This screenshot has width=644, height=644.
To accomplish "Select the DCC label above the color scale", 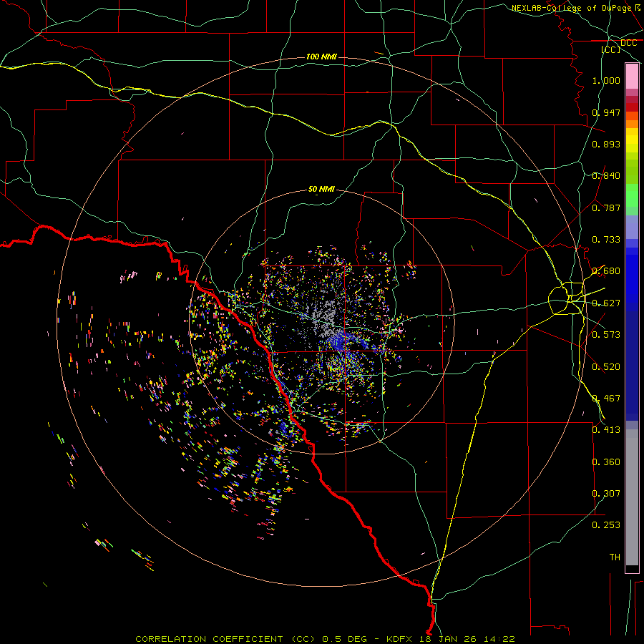I will coord(628,43).
